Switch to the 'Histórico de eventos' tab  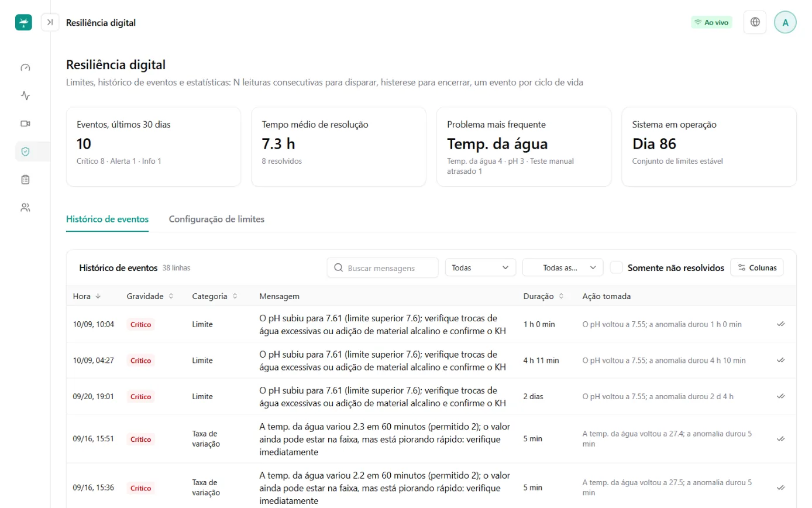(107, 219)
